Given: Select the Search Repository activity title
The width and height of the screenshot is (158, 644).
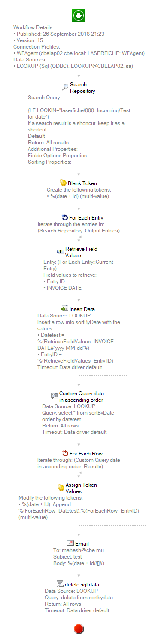Looking at the screenshot, I should pos(82,88).
